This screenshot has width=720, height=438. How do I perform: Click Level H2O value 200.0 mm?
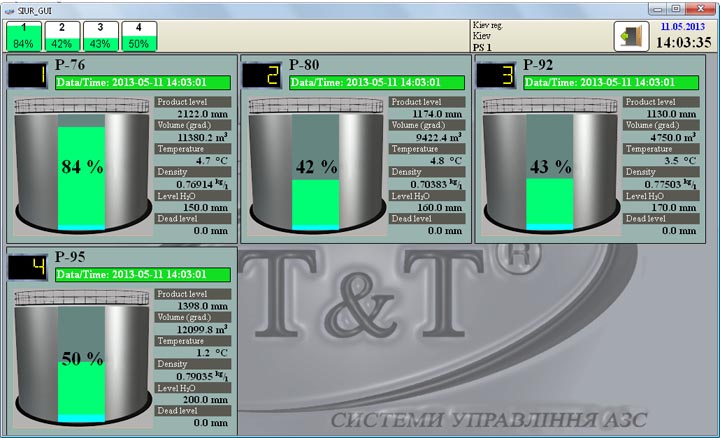pyautogui.click(x=205, y=399)
